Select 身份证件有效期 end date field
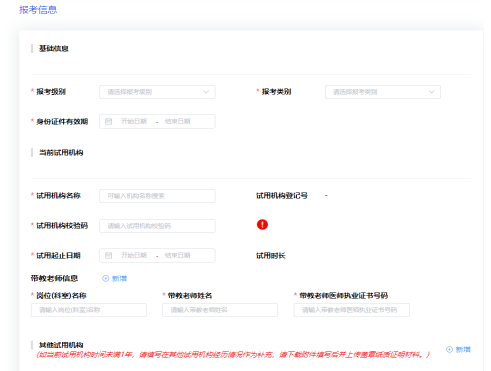 [177, 121]
